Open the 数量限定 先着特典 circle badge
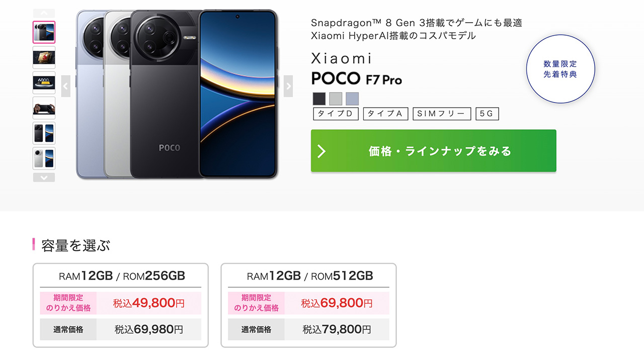Viewport: 644px width, 362px height. pos(560,69)
